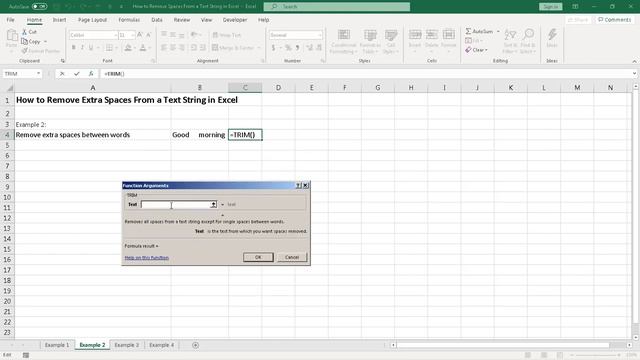The height and width of the screenshot is (360, 640).
Task: Apply Percent Style
Action: click(x=288, y=48)
